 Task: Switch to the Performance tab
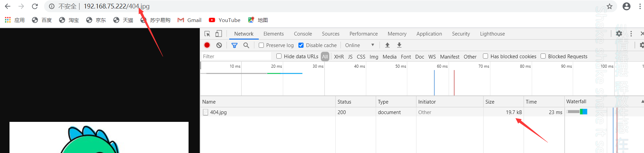pos(364,34)
